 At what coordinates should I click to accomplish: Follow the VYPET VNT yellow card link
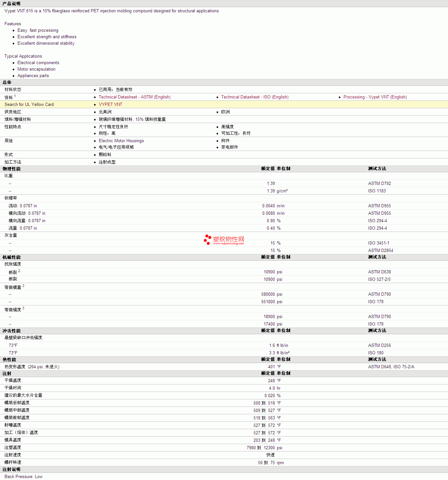pyautogui.click(x=111, y=104)
